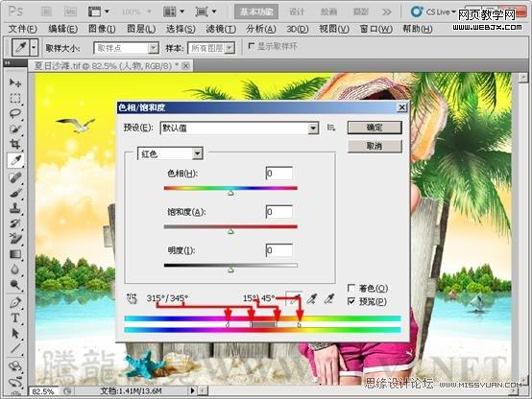Screen dimensions: 532x399
Task: Click the on-image adjustment hand icon
Action: [x=132, y=298]
